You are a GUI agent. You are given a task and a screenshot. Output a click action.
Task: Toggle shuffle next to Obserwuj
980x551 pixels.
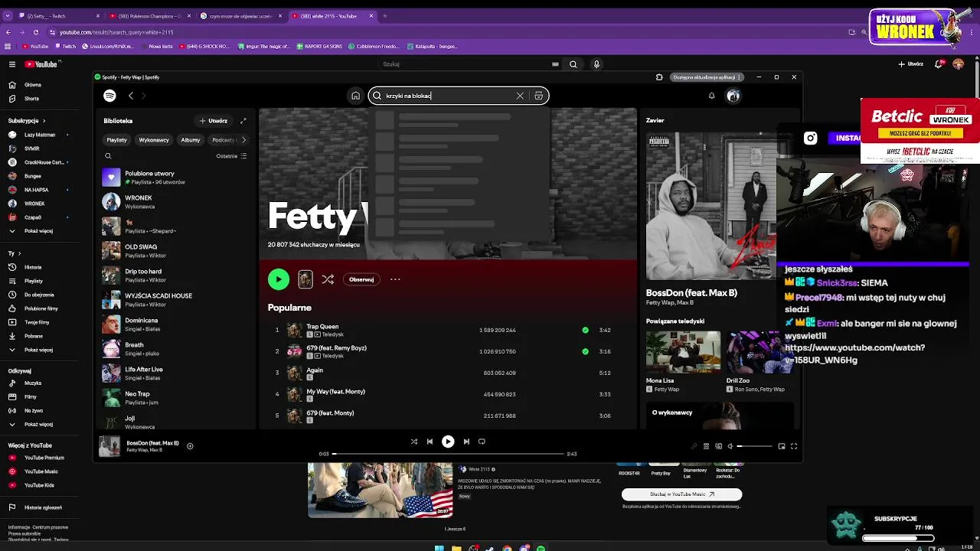pyautogui.click(x=328, y=279)
